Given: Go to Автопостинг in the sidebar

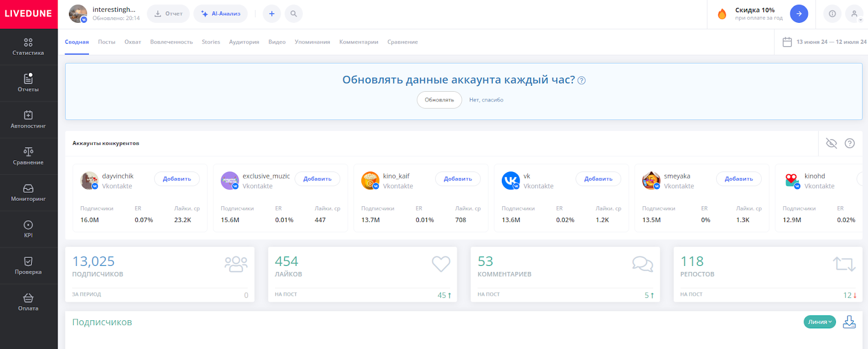Looking at the screenshot, I should pos(28,119).
